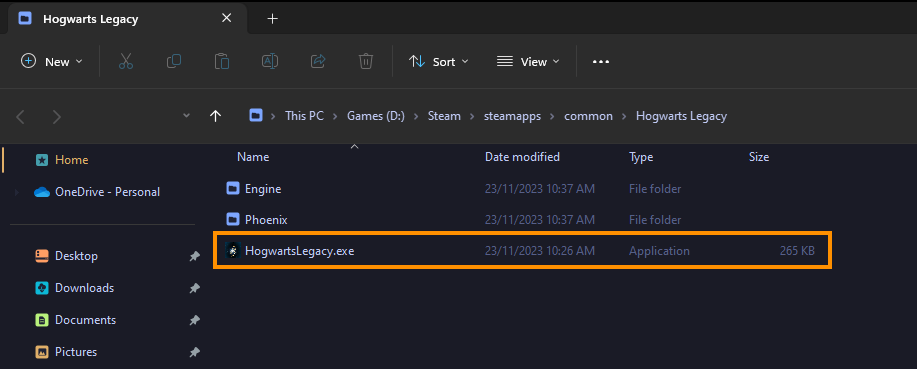Click Hogwarts Legacy in breadcrumb path
This screenshot has width=917, height=369.
coord(681,116)
